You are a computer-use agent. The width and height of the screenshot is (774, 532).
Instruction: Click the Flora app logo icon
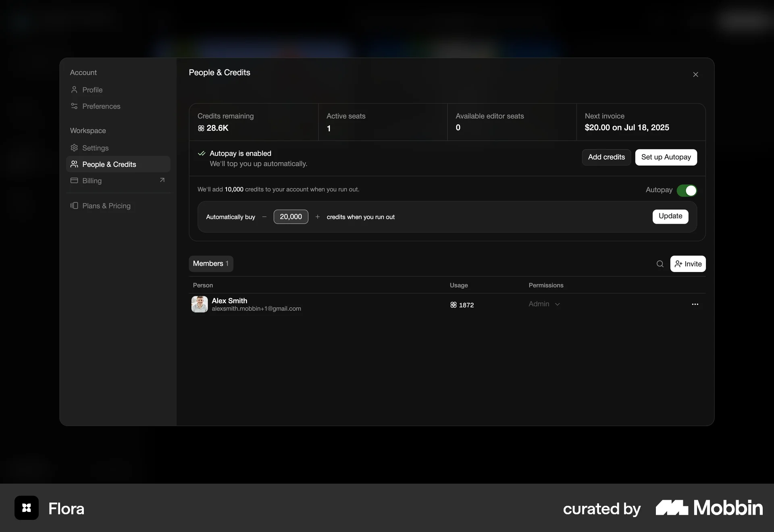[27, 508]
